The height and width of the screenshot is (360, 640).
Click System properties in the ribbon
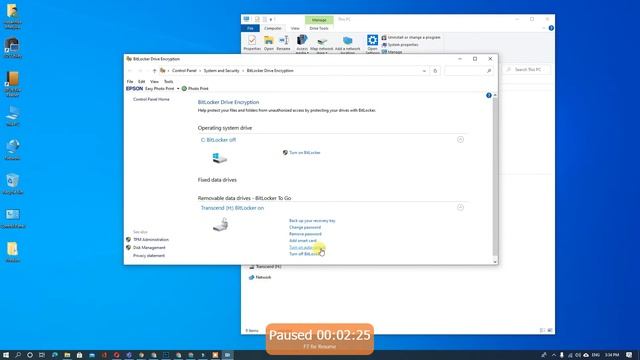pos(400,44)
